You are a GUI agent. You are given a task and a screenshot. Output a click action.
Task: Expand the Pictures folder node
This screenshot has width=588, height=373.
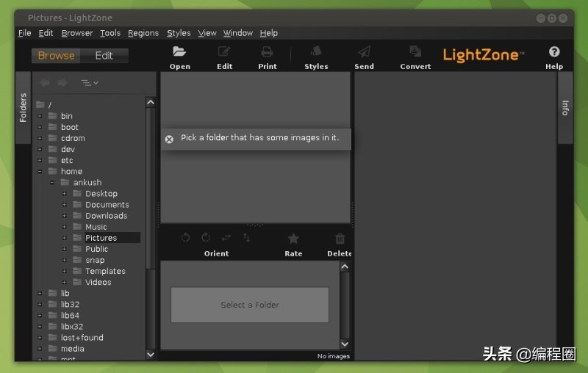[65, 238]
